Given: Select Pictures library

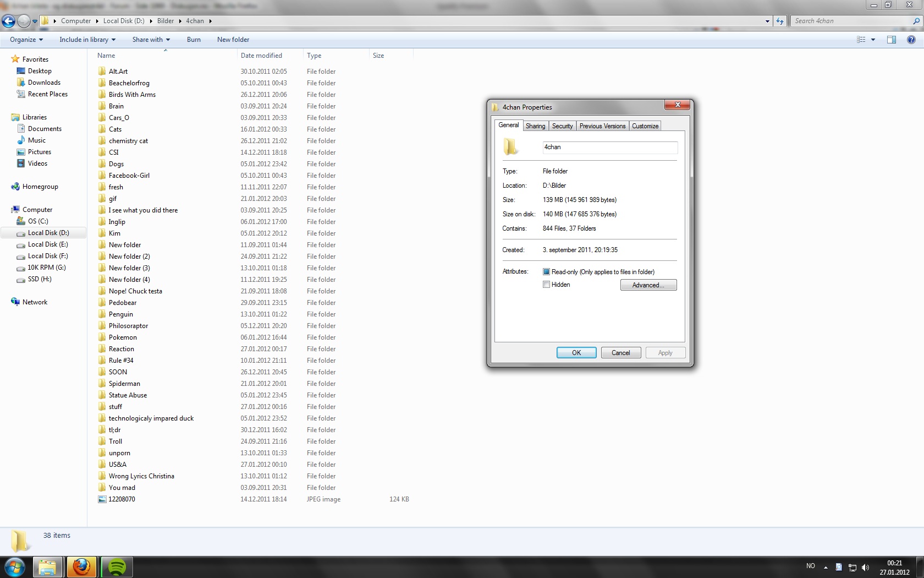Looking at the screenshot, I should [40, 152].
